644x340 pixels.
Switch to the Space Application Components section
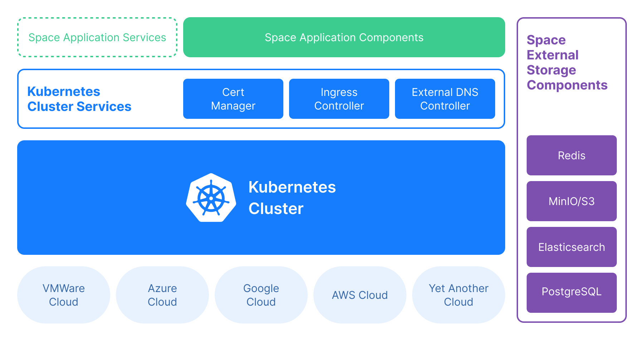[x=343, y=37]
